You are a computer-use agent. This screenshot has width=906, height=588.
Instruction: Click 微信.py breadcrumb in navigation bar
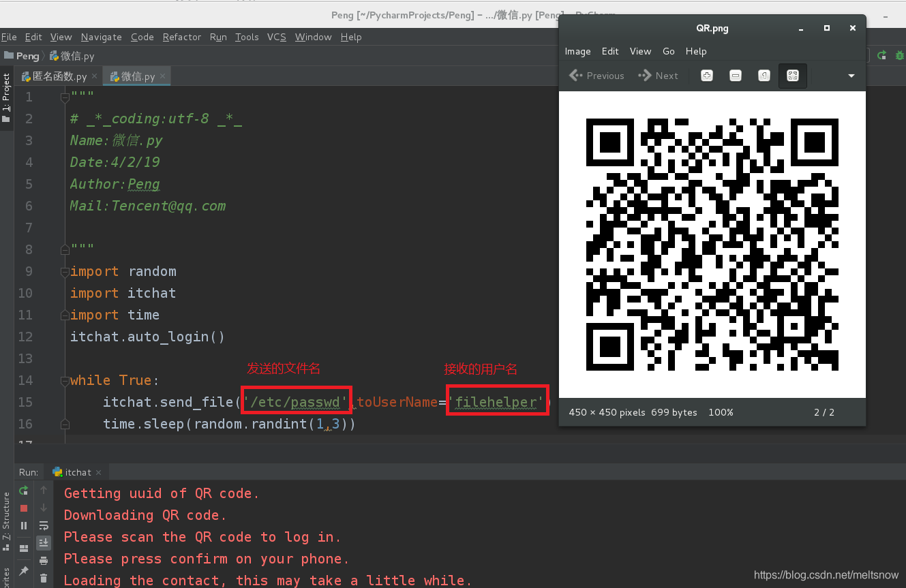[72, 56]
